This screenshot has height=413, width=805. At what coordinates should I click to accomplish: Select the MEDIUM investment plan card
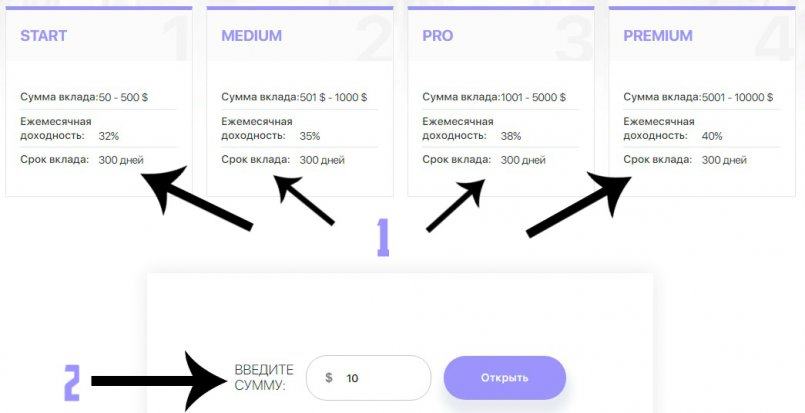pos(300,101)
